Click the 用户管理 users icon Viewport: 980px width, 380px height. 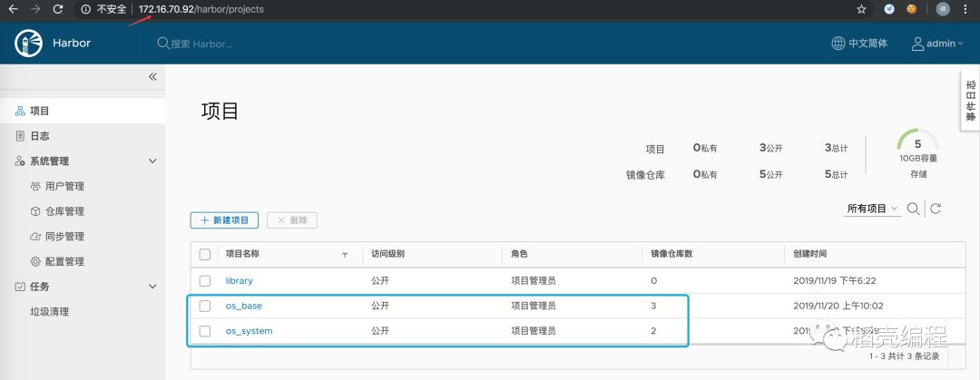coord(35,186)
